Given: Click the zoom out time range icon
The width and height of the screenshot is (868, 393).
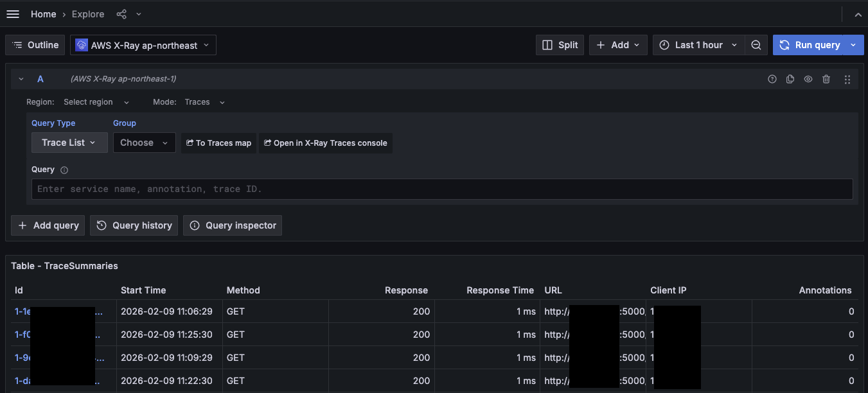Looking at the screenshot, I should (x=756, y=45).
